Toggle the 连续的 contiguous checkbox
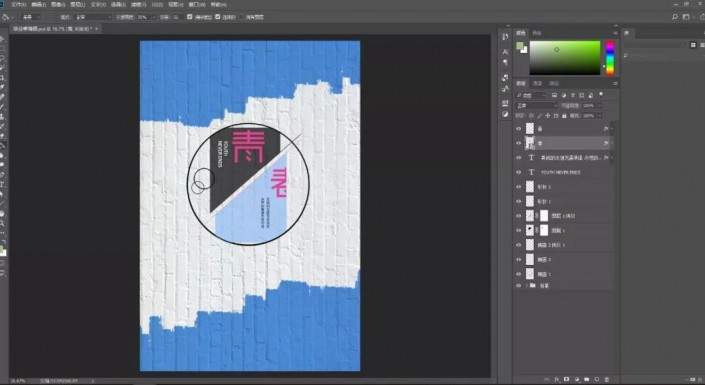The image size is (705, 385). (218, 17)
